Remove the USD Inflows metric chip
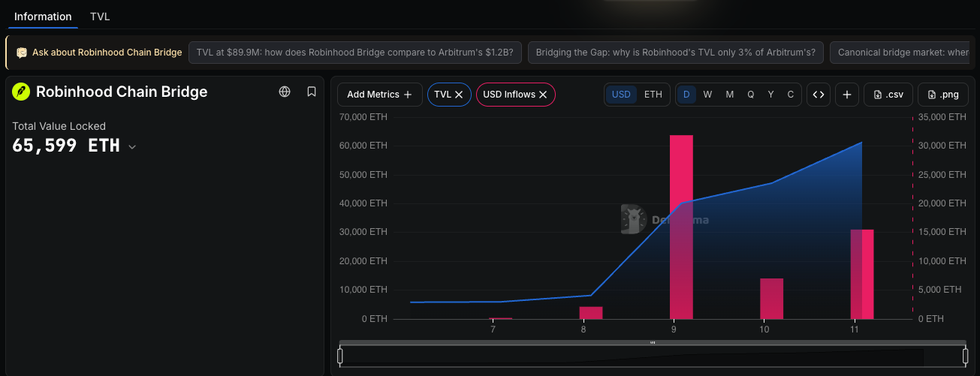The width and height of the screenshot is (980, 376). click(543, 95)
